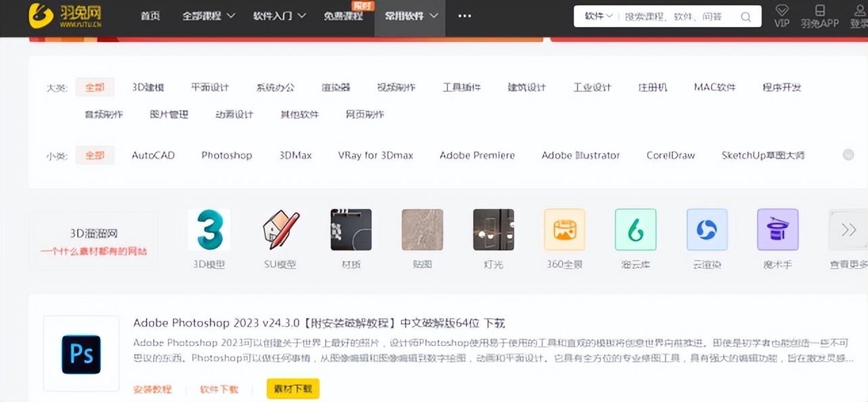The height and width of the screenshot is (402, 868).
Task: Select the 云渲染 cloud render icon
Action: (x=706, y=229)
